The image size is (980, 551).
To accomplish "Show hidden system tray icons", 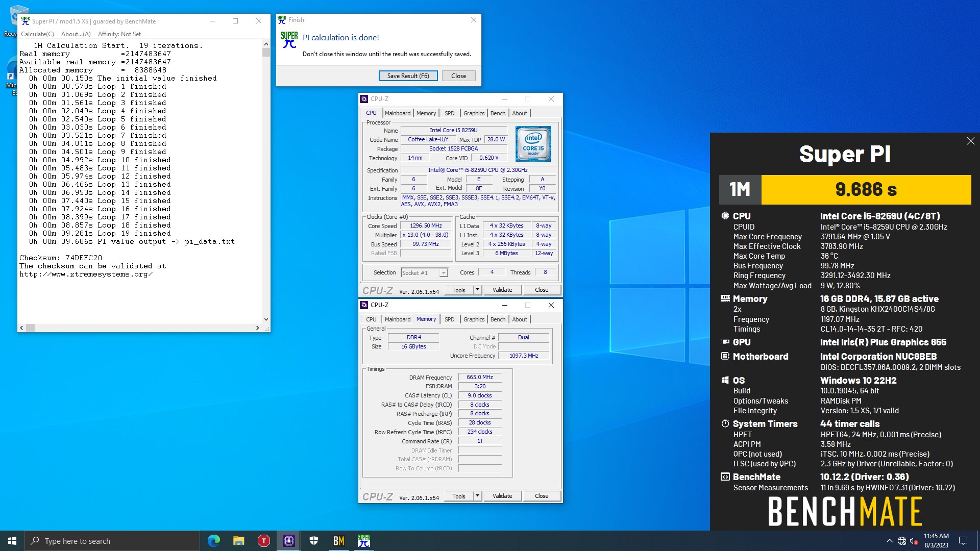I will [889, 541].
